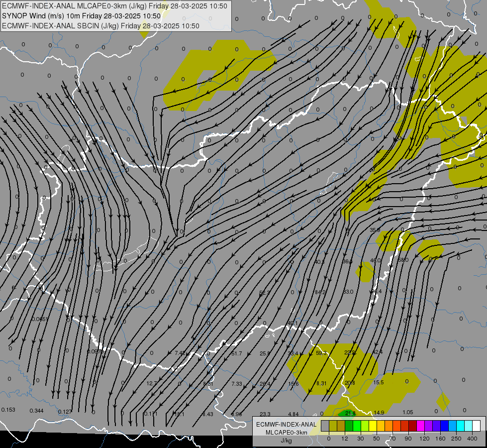The height and width of the screenshot is (448, 487).
Task: Click the dark red legend swatch
Action: point(412,426)
